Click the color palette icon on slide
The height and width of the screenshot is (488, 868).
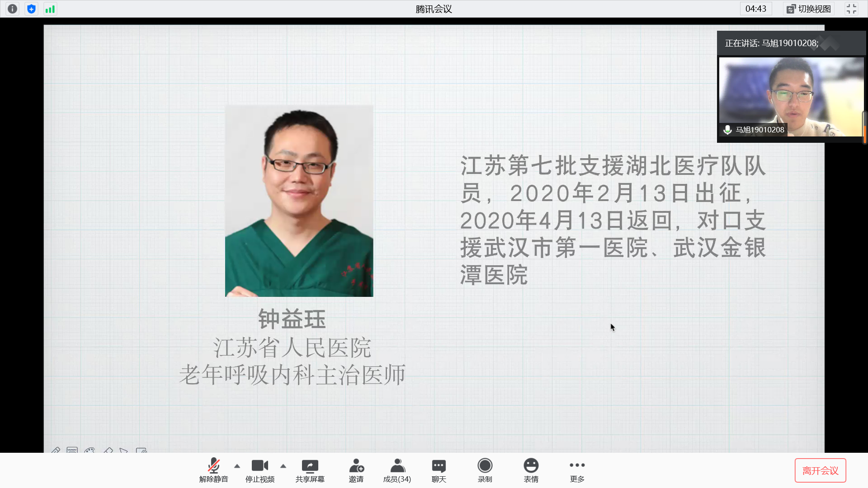tap(90, 450)
